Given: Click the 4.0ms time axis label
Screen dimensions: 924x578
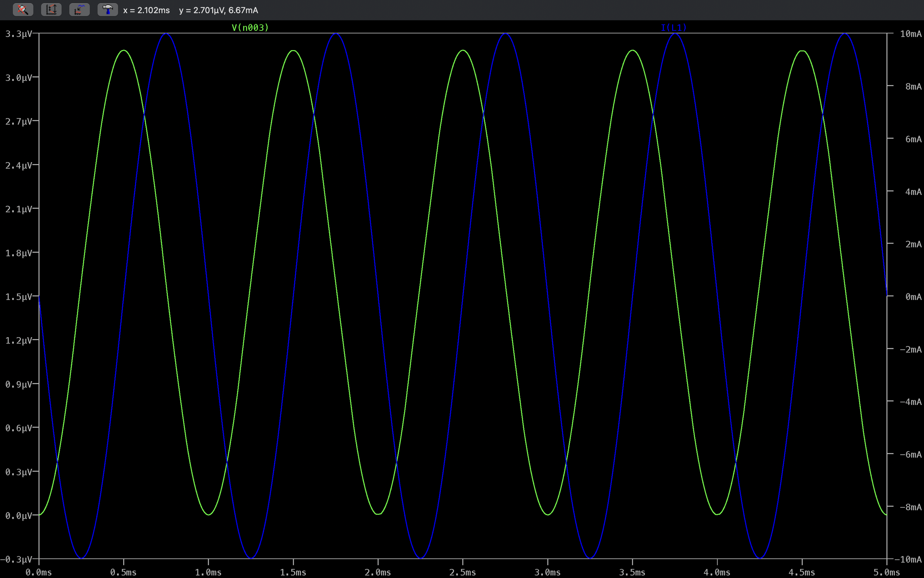Looking at the screenshot, I should pos(716,572).
